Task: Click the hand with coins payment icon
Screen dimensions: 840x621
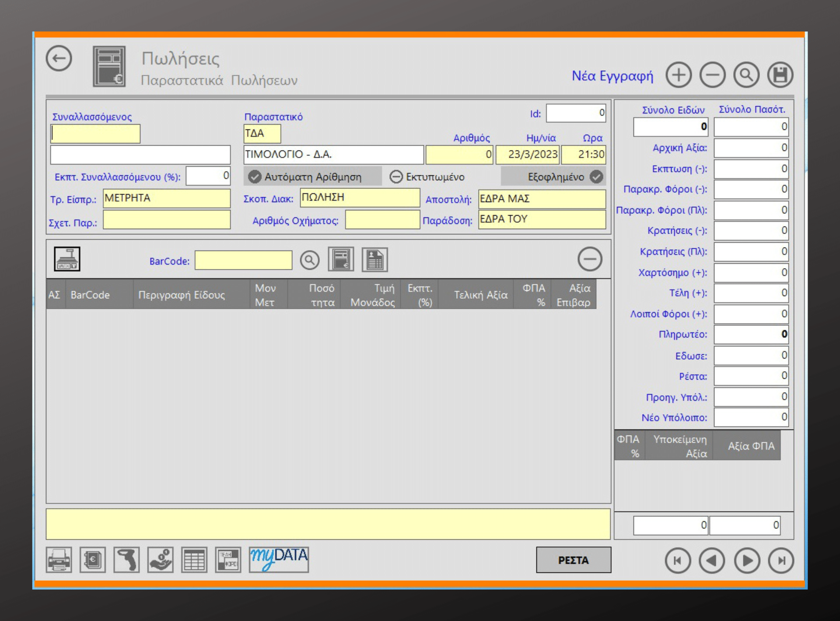Action: tap(160, 560)
